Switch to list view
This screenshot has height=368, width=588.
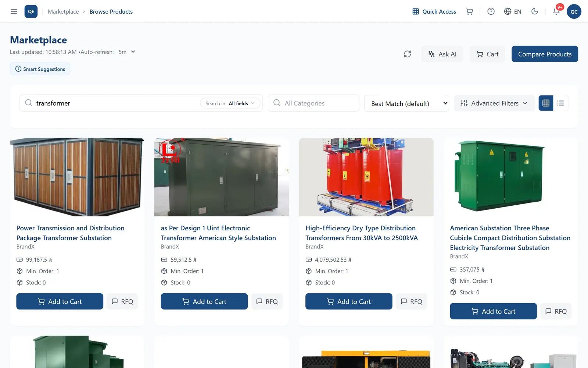click(560, 103)
